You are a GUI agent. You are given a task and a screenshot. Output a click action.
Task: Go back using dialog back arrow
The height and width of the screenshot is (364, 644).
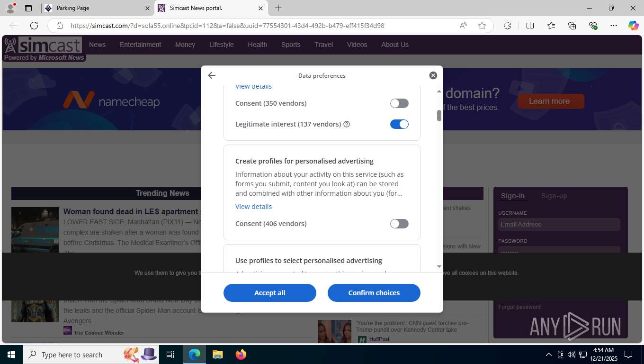click(212, 75)
